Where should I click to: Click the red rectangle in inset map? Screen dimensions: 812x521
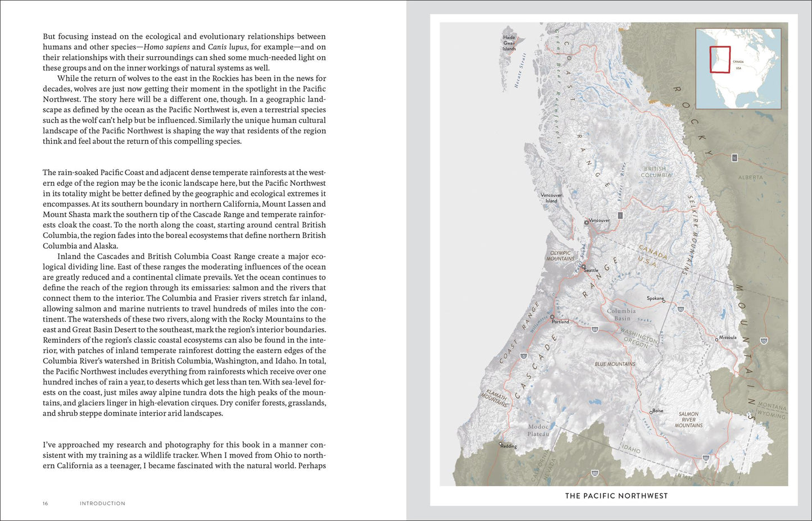(x=720, y=60)
